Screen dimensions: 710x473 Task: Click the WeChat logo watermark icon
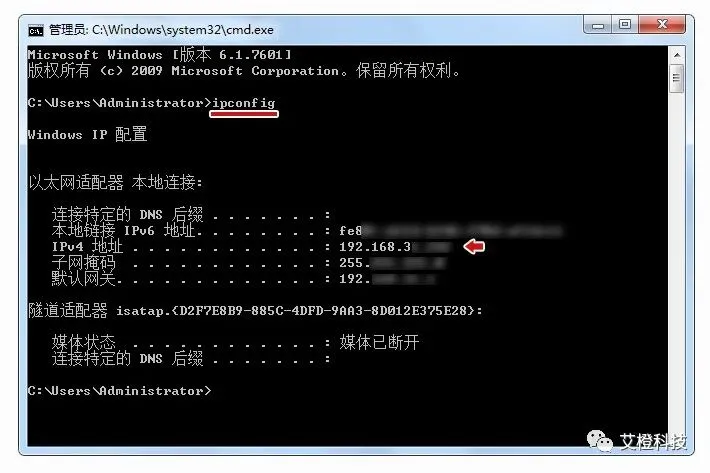pos(599,440)
